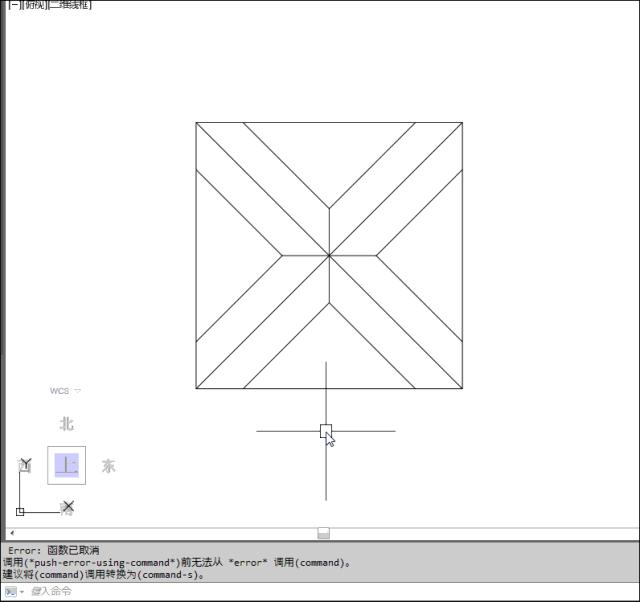The width and height of the screenshot is (640, 602).
Task: Select the 上 top face of ViewCube
Action: (x=66, y=465)
